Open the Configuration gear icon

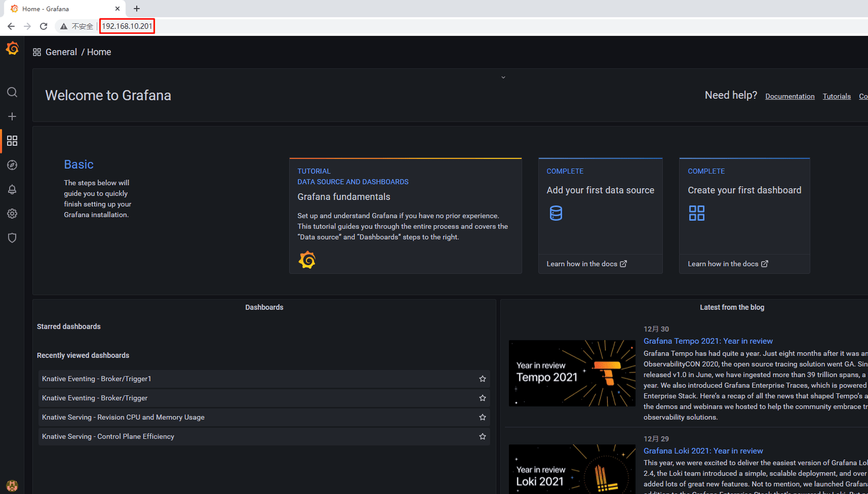12,214
